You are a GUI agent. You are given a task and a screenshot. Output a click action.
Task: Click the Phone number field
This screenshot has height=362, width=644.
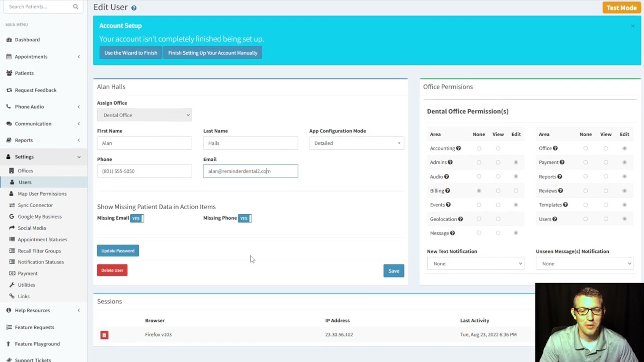coord(144,171)
